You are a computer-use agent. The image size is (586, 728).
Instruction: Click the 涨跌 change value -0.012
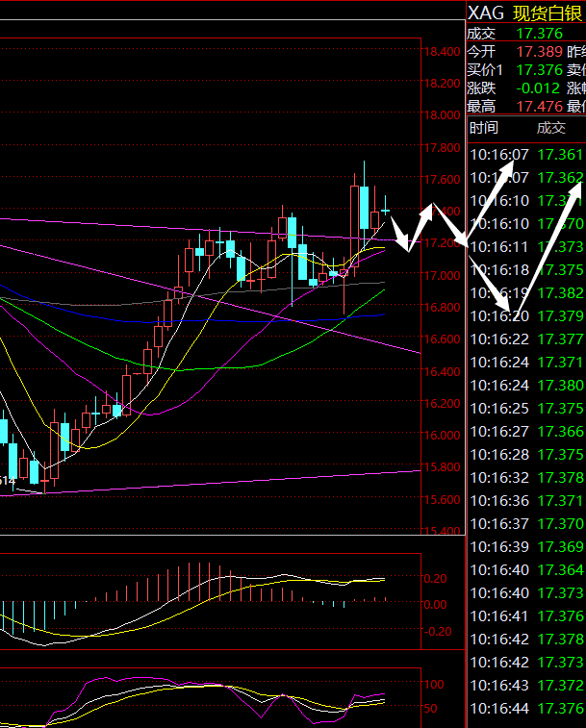(538, 88)
